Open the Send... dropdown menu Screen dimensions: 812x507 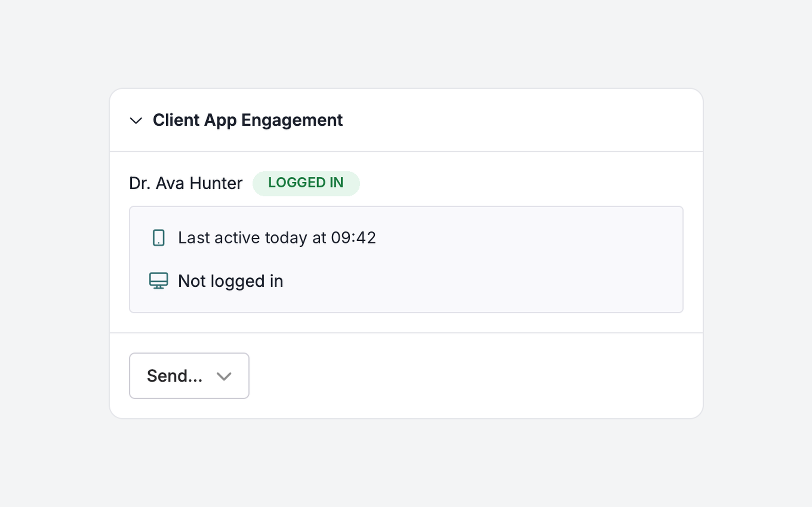point(189,376)
